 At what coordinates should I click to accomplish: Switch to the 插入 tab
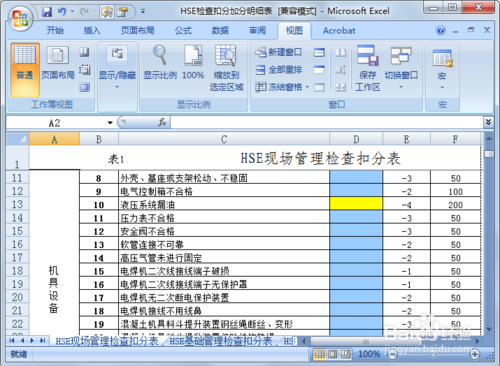[92, 31]
